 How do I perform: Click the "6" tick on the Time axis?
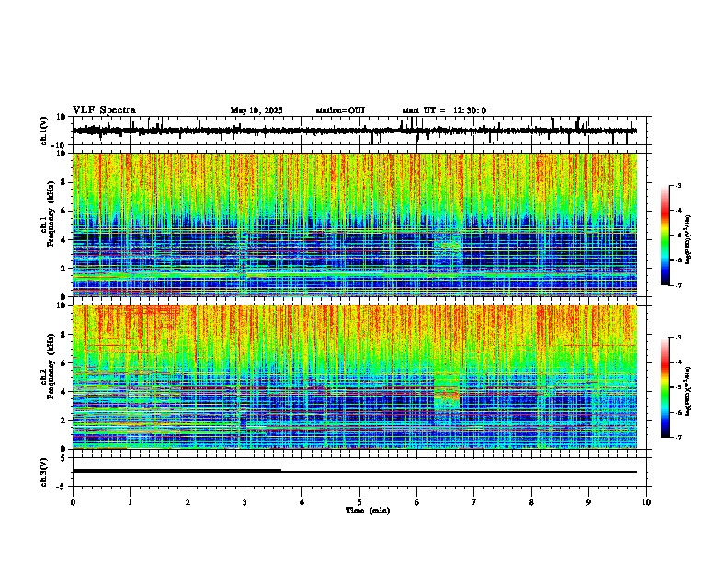(x=417, y=502)
